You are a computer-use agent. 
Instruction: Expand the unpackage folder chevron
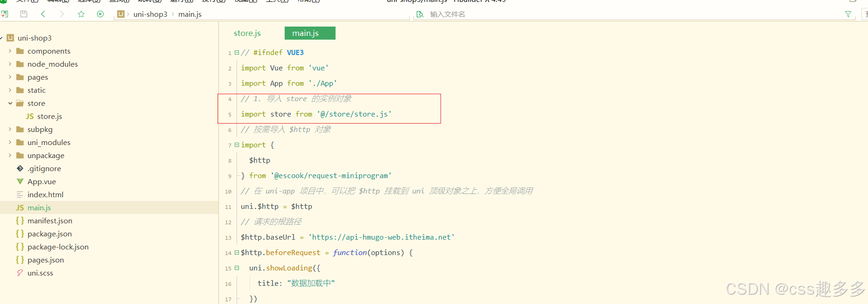10,155
